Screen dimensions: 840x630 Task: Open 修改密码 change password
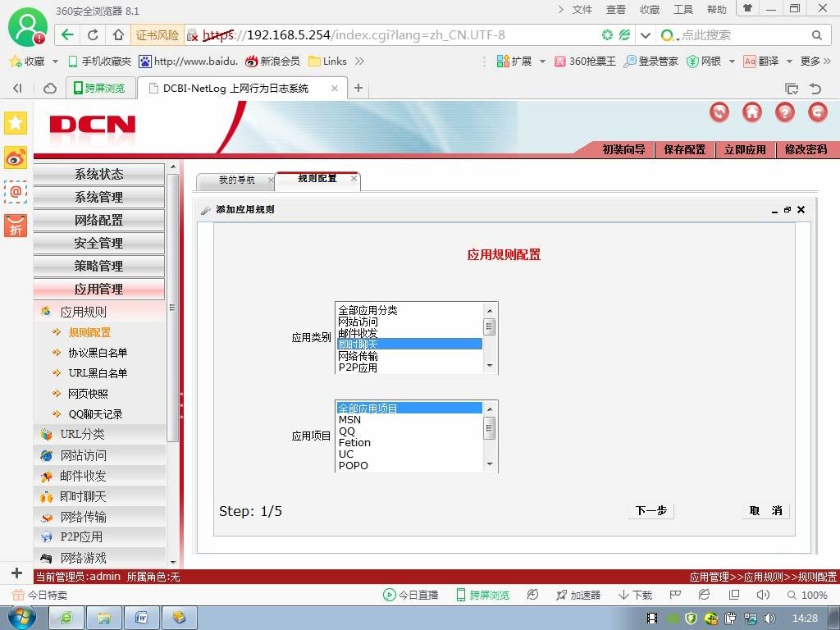[x=806, y=149]
